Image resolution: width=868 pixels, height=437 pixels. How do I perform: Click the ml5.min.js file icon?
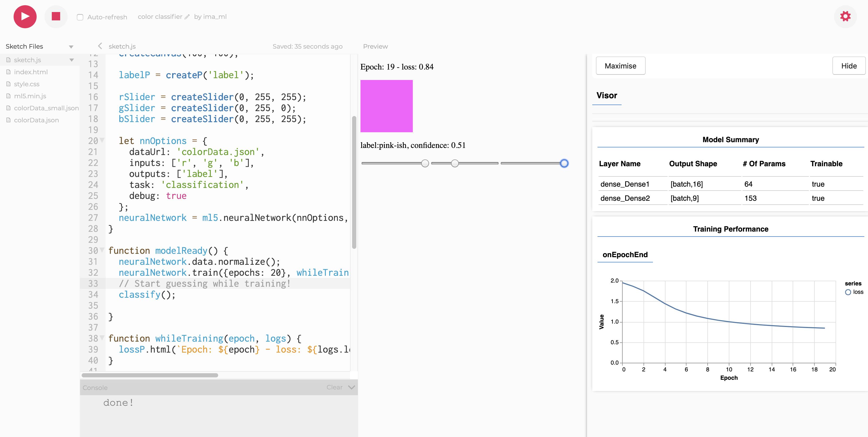tap(8, 96)
